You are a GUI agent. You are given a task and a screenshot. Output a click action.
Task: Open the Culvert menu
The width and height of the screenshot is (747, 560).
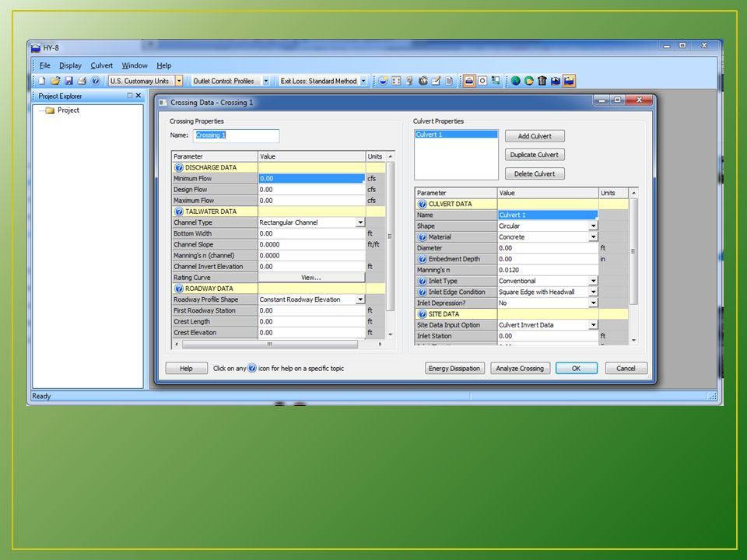(x=101, y=65)
